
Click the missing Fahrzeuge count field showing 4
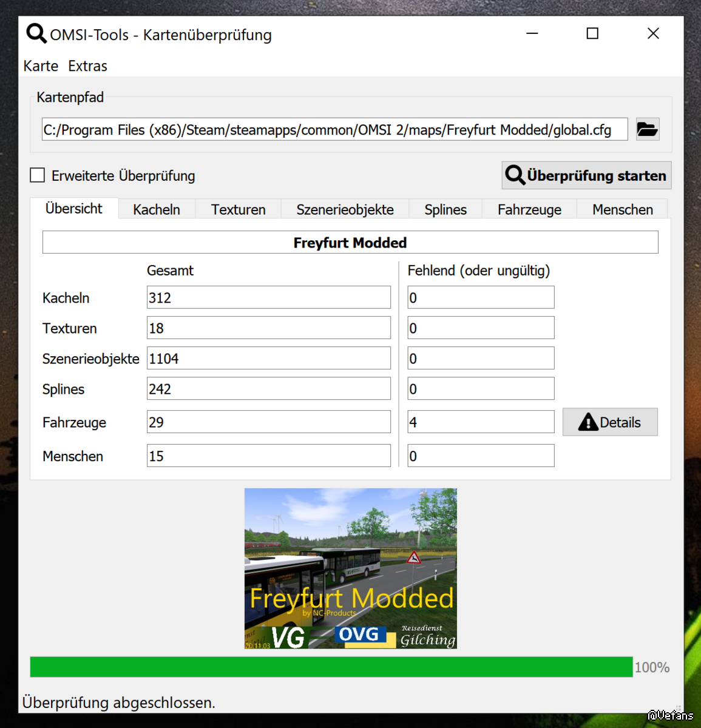[x=481, y=422]
